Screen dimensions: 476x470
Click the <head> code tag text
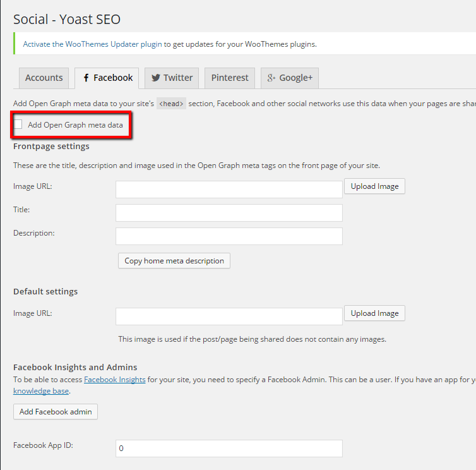[x=172, y=104]
